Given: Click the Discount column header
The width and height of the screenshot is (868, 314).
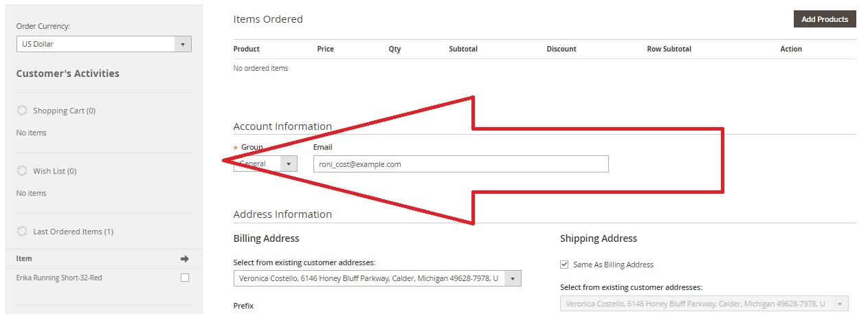Looking at the screenshot, I should 561,49.
